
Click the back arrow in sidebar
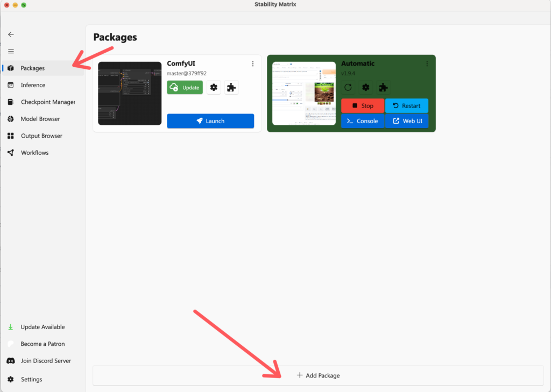(x=11, y=34)
